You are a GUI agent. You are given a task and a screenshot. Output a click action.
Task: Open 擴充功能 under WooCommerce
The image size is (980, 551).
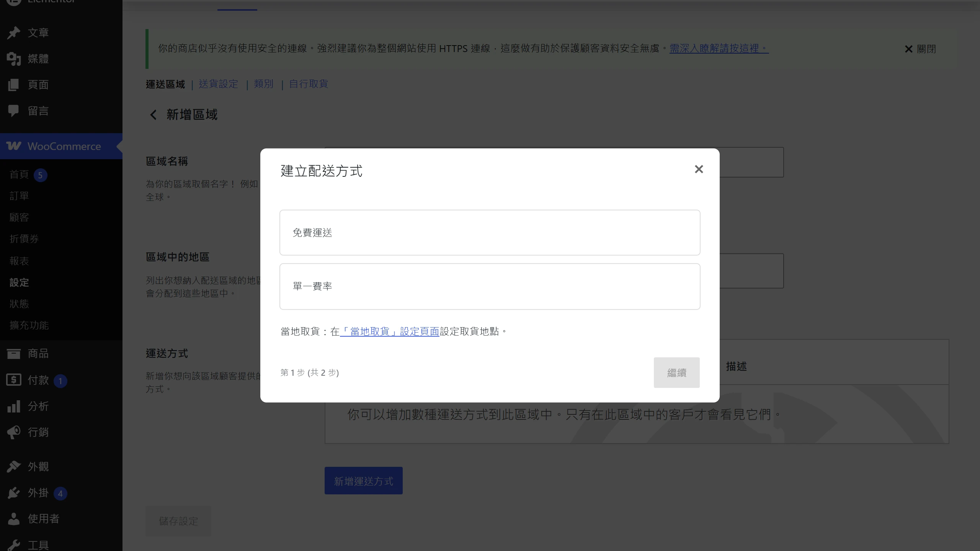tap(29, 326)
